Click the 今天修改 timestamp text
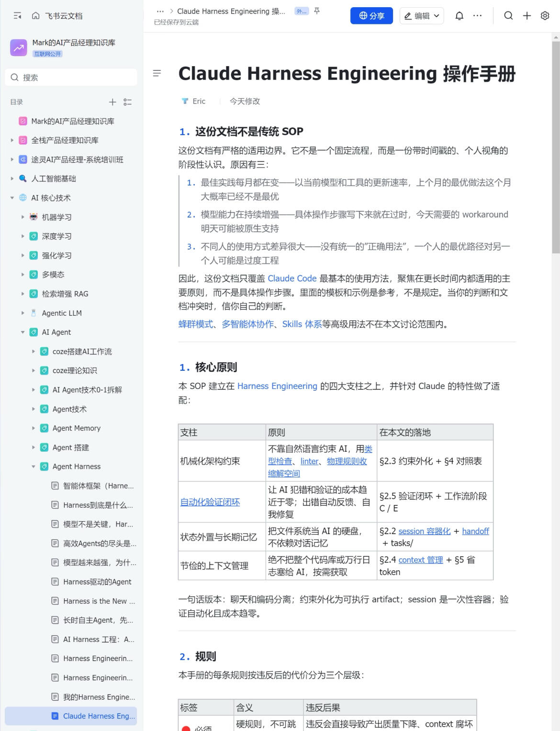The image size is (560, 731). pos(245,101)
